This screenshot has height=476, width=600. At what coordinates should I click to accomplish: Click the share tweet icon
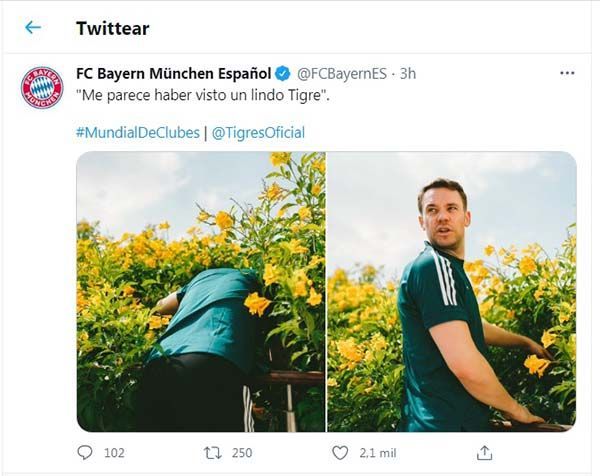[484, 452]
